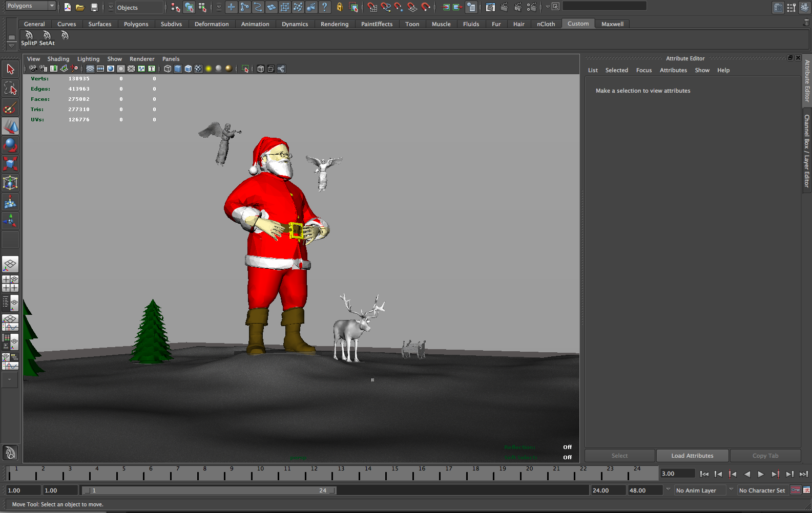This screenshot has width=812, height=513.
Task: Open the Shading menu in viewport
Action: [x=58, y=59]
